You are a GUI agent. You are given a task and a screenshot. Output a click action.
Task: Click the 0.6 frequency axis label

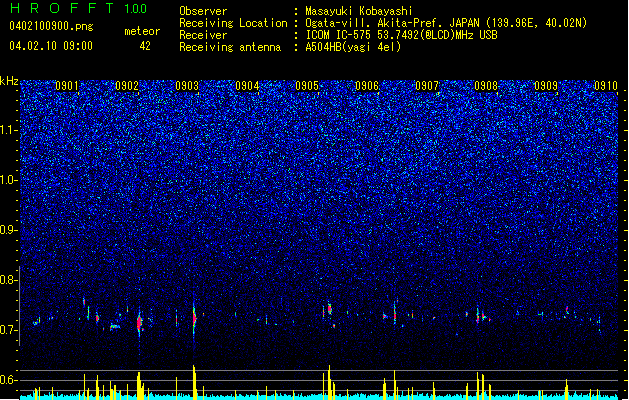click(9, 380)
